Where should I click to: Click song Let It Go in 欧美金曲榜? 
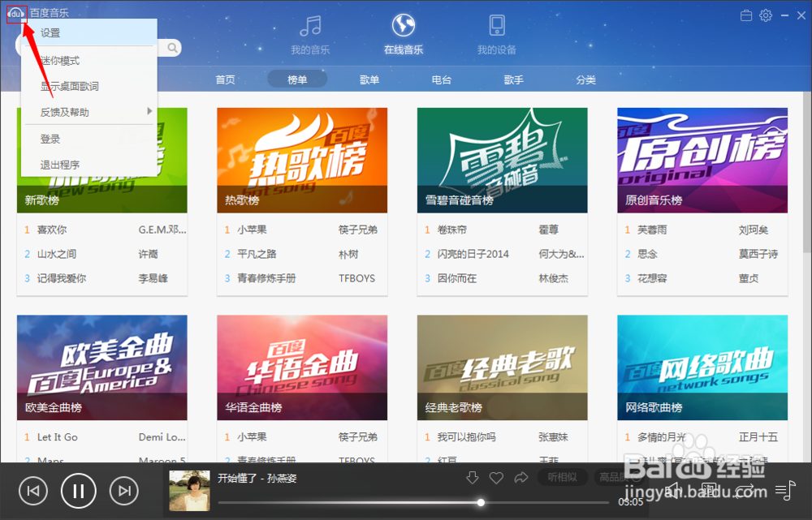click(x=58, y=437)
